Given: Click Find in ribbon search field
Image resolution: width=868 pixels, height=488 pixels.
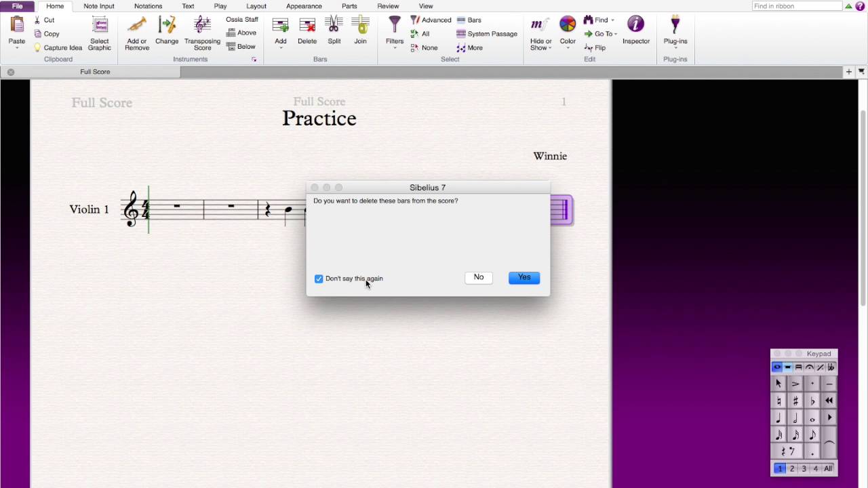Looking at the screenshot, I should pyautogui.click(x=797, y=6).
